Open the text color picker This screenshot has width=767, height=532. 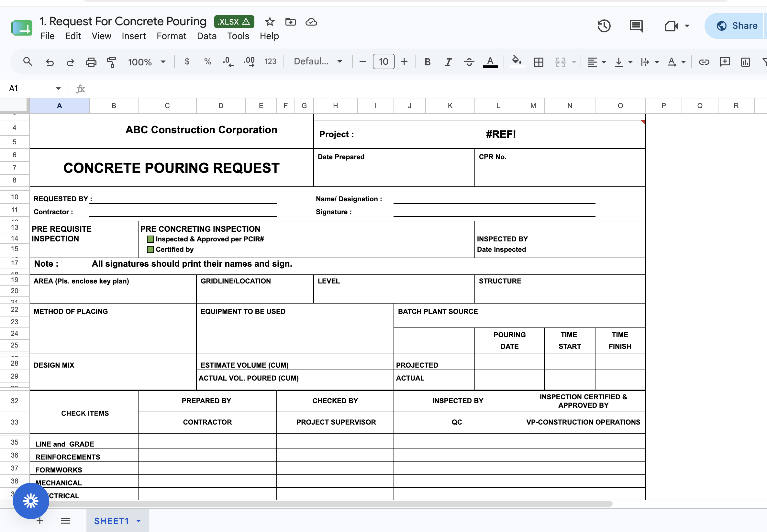point(490,62)
